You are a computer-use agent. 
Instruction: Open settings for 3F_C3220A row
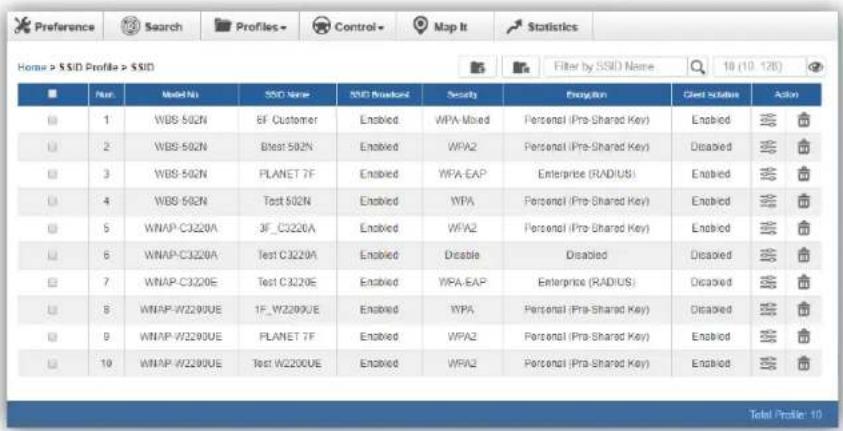[768, 228]
